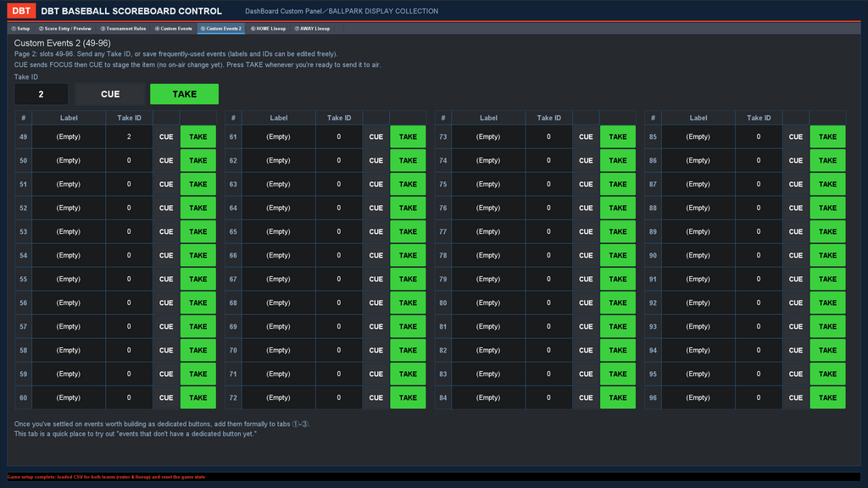This screenshot has width=868, height=488.
Task: Edit the Label field of slot 75
Action: pos(488,184)
